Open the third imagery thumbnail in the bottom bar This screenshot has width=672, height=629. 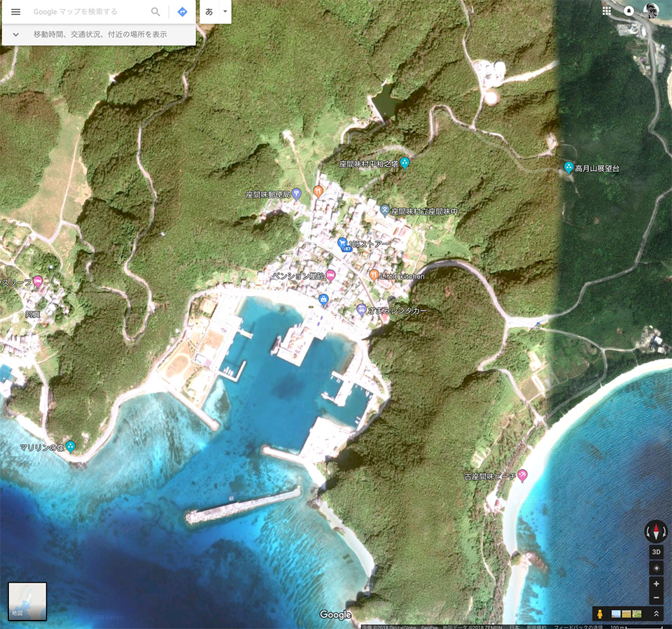pyautogui.click(x=637, y=614)
